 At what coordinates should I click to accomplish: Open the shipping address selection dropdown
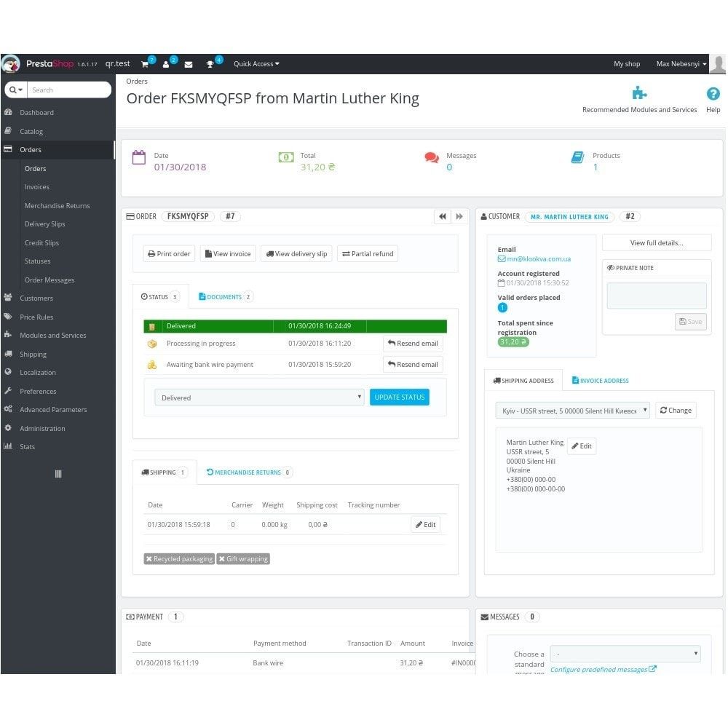pos(572,411)
